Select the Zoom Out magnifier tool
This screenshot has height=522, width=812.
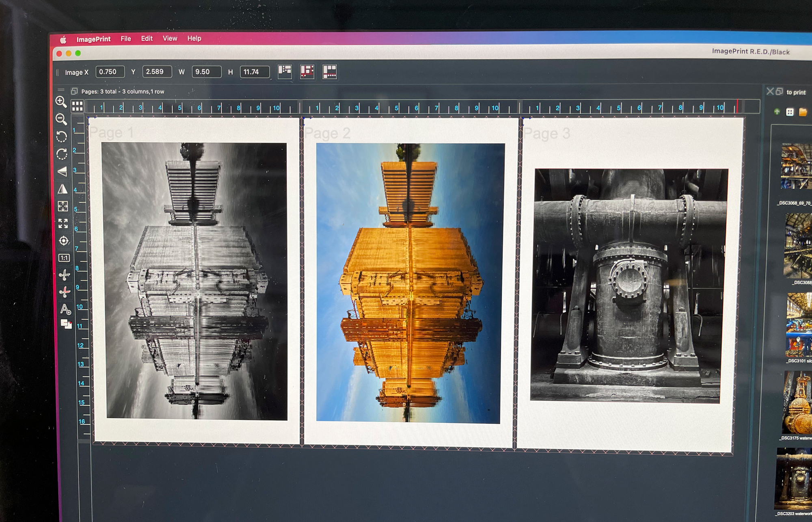coord(61,119)
